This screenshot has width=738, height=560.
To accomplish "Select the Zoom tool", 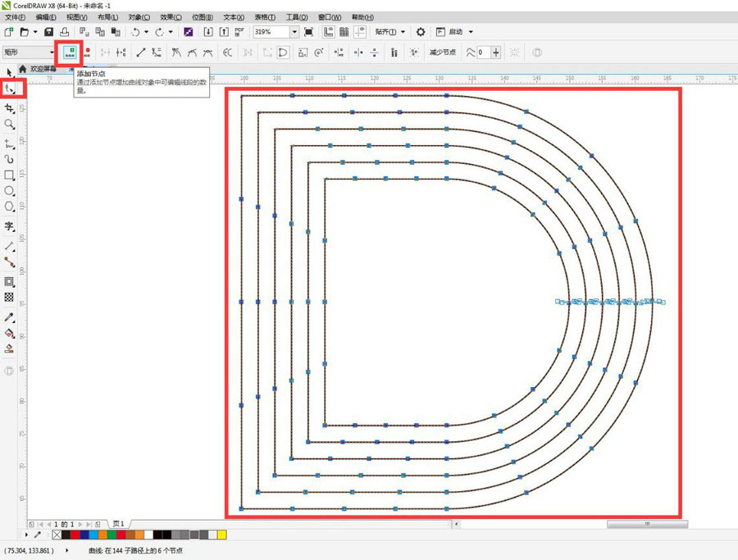I will [9, 124].
